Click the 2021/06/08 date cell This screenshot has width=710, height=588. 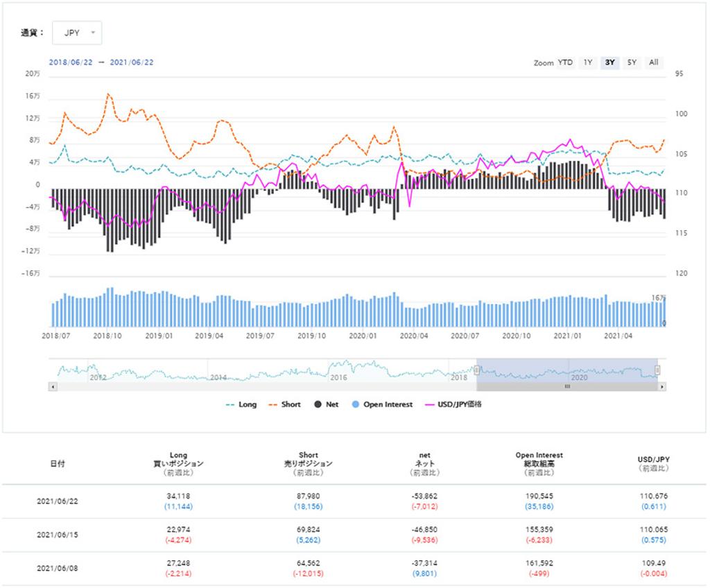[58, 569]
